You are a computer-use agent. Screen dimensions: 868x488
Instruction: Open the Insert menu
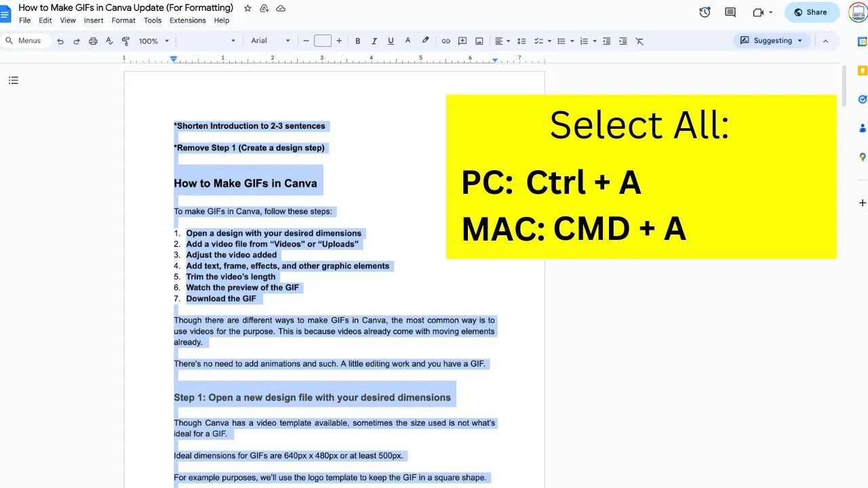click(x=94, y=20)
